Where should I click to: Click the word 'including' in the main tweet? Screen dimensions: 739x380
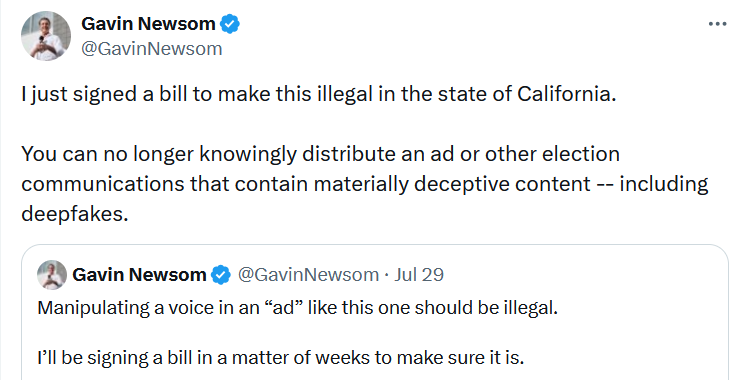click(x=664, y=184)
